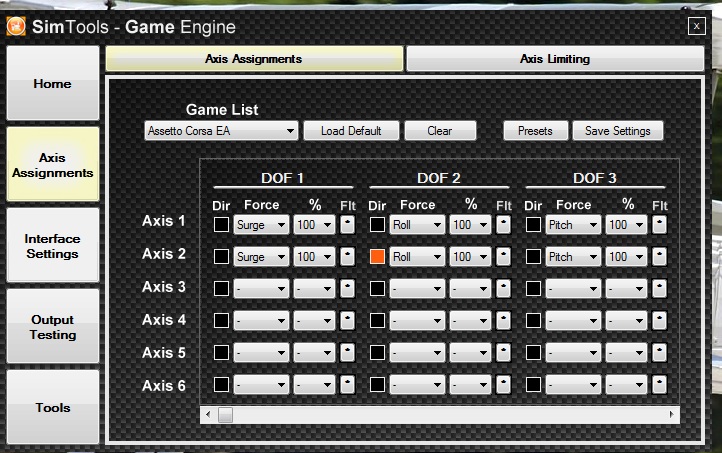Click the scrollbar right arrow
The height and width of the screenshot is (453, 722).
pyautogui.click(x=672, y=414)
